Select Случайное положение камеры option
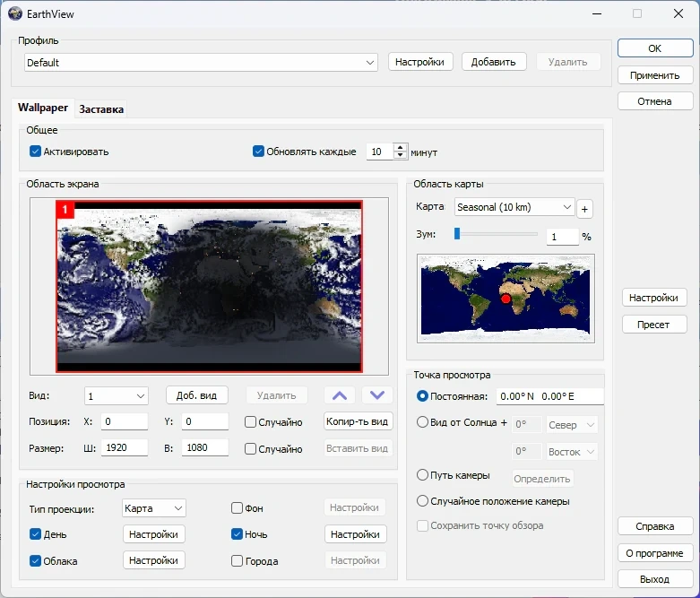 (x=422, y=501)
